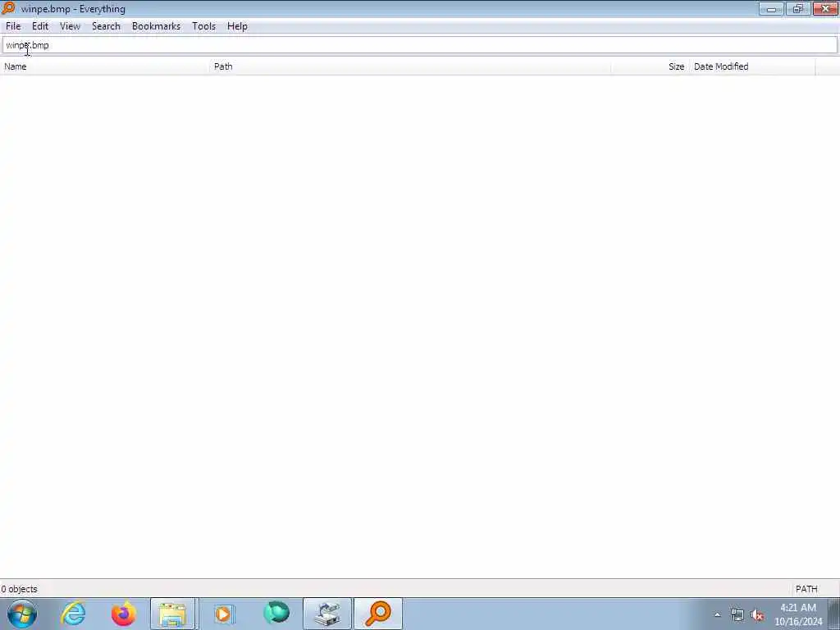Click the muted volume tray icon
Image resolution: width=840 pixels, height=630 pixels.
pyautogui.click(x=757, y=615)
